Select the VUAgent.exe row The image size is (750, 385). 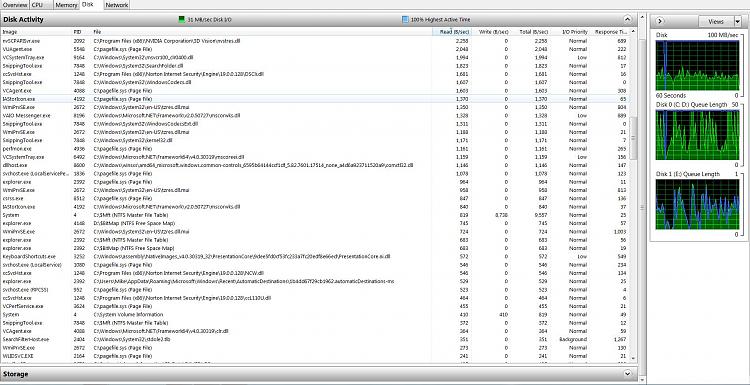pos(315,49)
